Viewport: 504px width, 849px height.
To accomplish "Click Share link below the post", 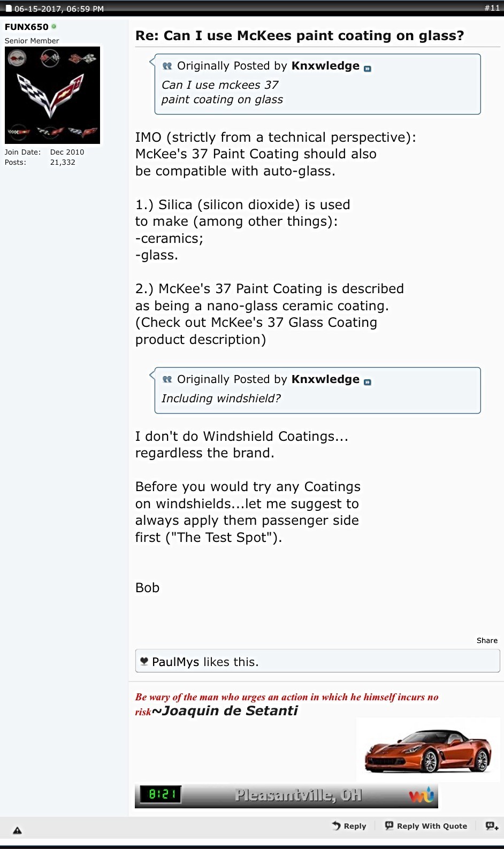I will point(487,640).
